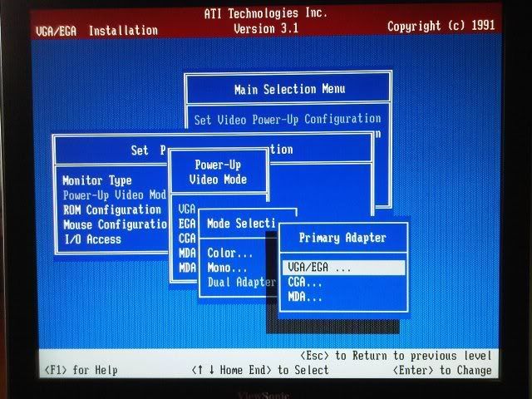Click the Copyright (c) 1991 text
532x399 pixels.
coord(441,26)
